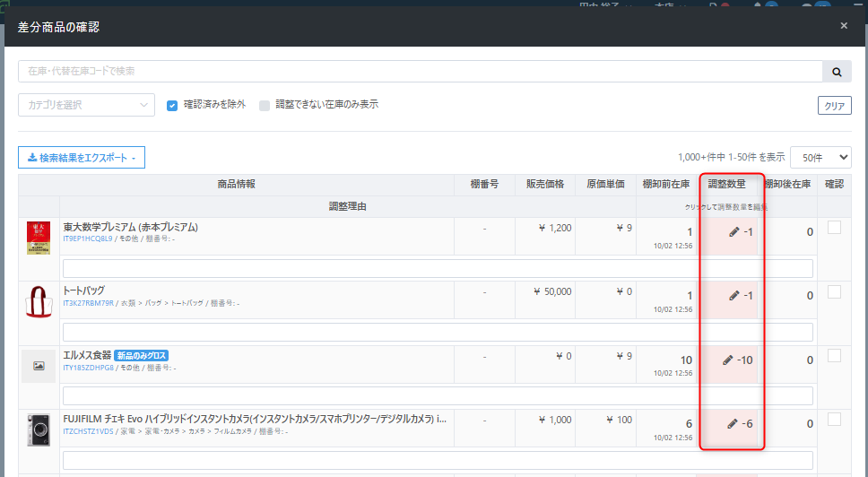This screenshot has width=868, height=477.
Task: Edit adjustment quantity for トートバッグ
Action: coord(740,296)
